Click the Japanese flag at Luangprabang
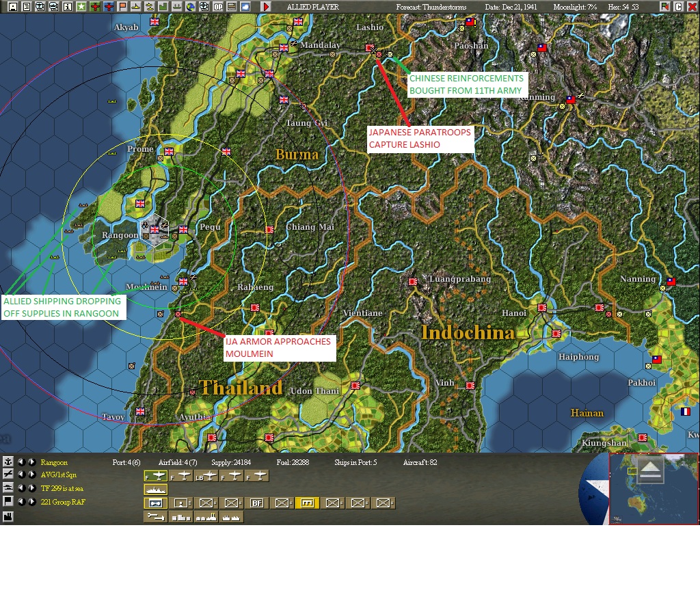 pos(413,281)
